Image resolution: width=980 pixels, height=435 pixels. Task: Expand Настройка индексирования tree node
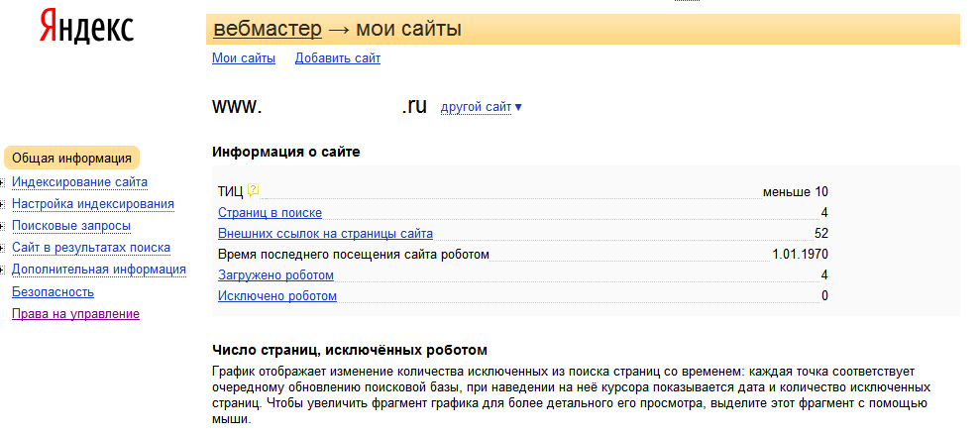click(x=3, y=205)
